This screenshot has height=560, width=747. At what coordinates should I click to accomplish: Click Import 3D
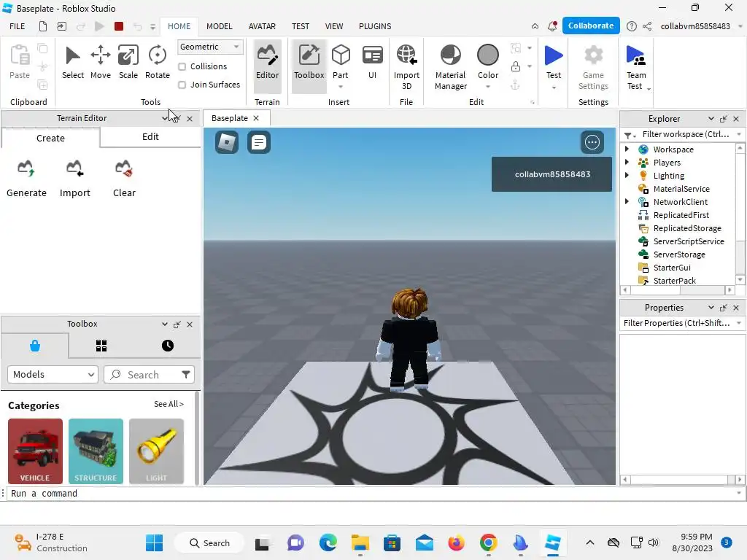(x=406, y=66)
